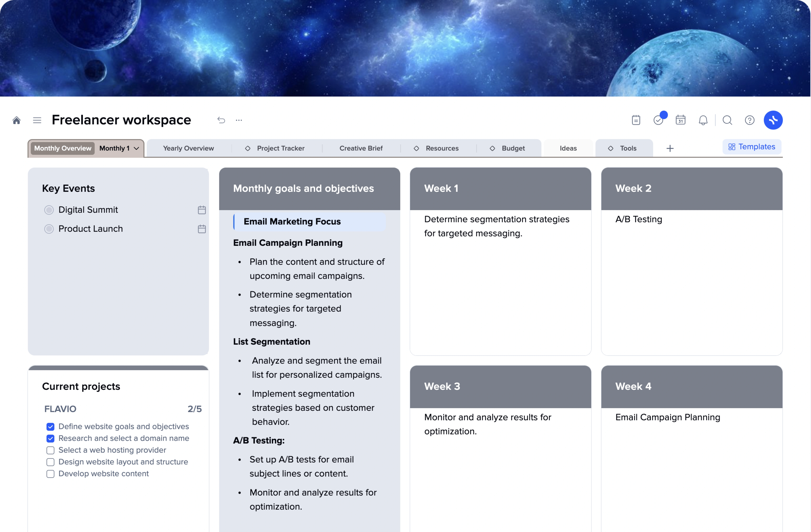Switch to the Project Tracker tab

coord(280,148)
